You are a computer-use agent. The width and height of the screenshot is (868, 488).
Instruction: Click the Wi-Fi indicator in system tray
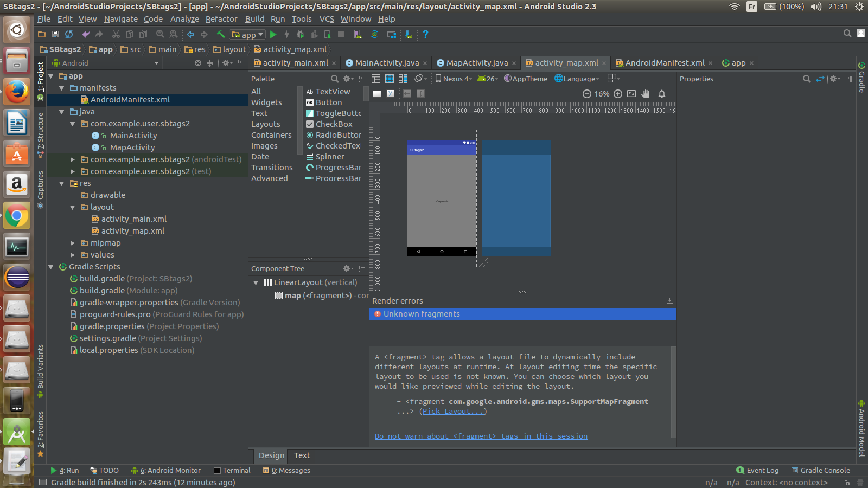click(x=735, y=7)
